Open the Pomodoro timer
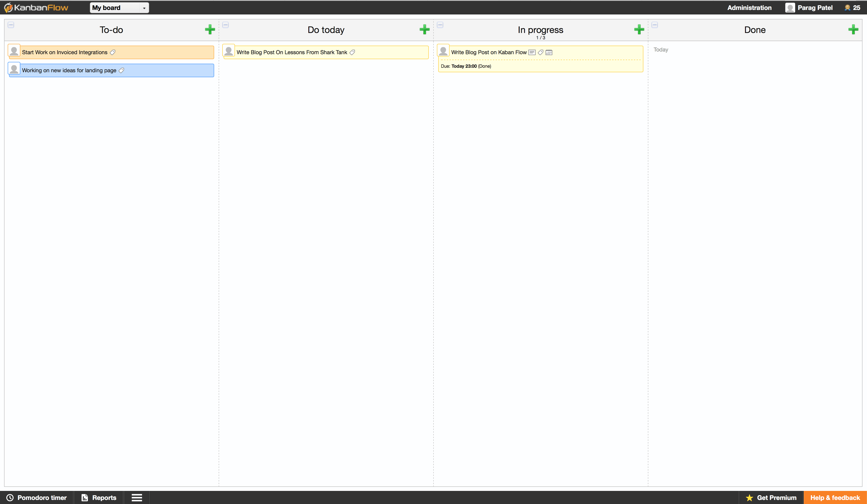Screen dimensions: 867x504 click(36, 497)
